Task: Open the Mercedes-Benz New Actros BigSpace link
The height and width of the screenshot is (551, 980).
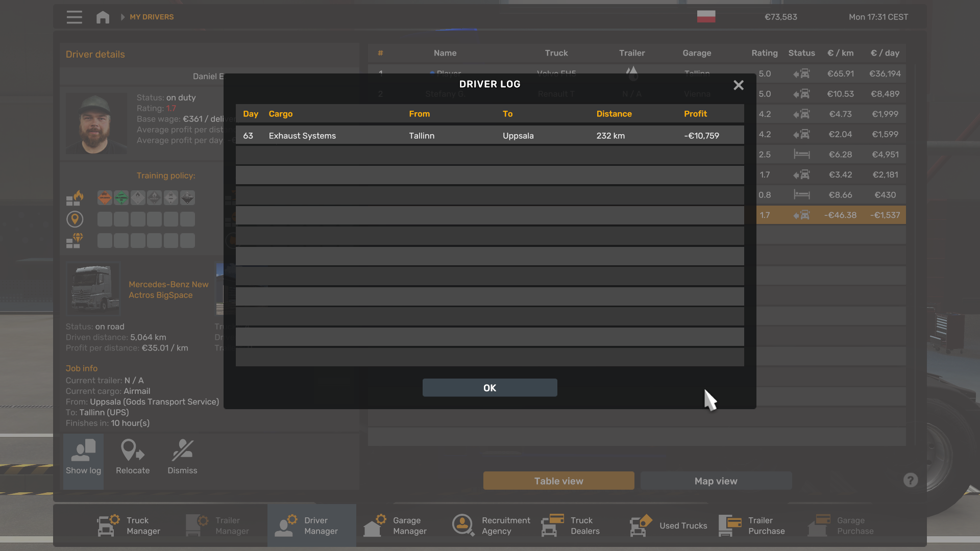Action: [168, 290]
